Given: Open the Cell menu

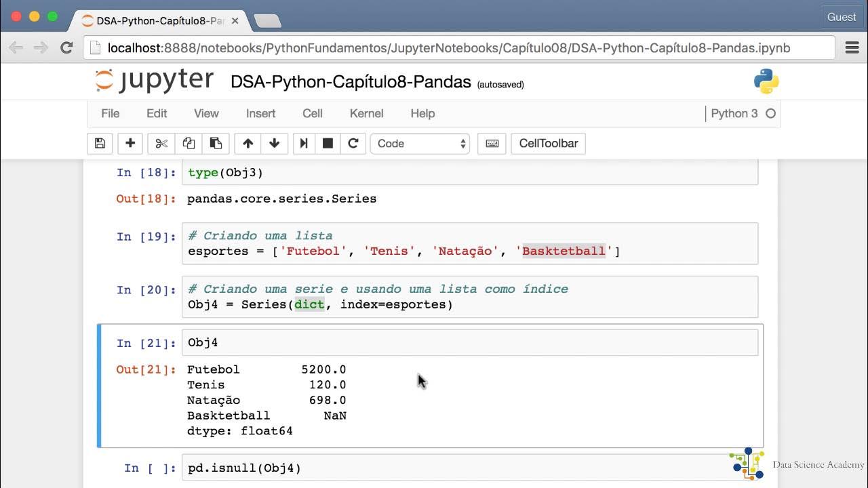Looking at the screenshot, I should pos(313,114).
